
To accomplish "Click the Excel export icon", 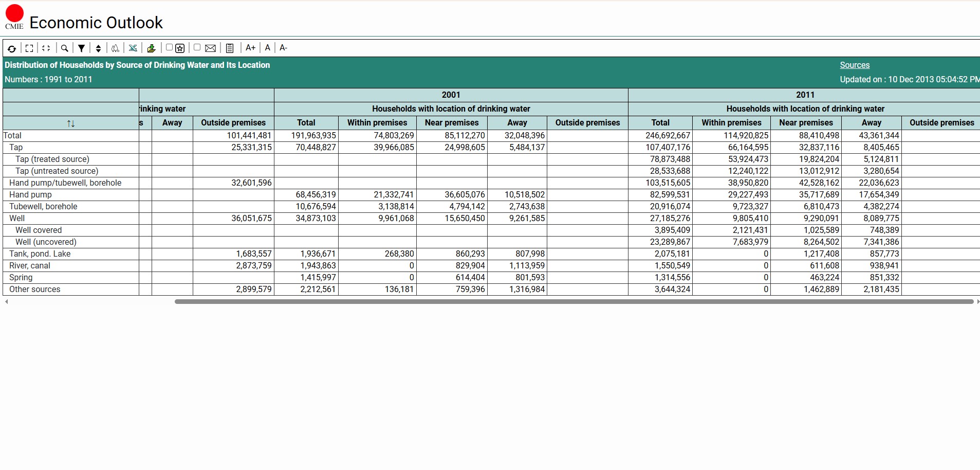I will [x=133, y=48].
